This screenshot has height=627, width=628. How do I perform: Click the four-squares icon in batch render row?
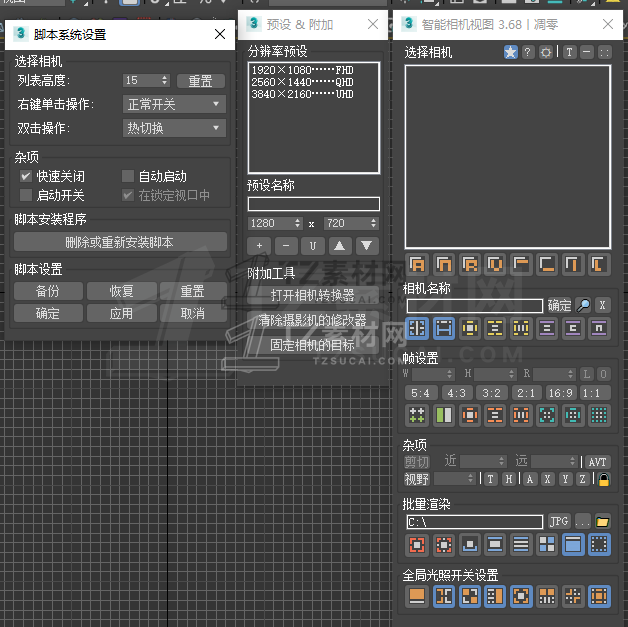click(547, 545)
